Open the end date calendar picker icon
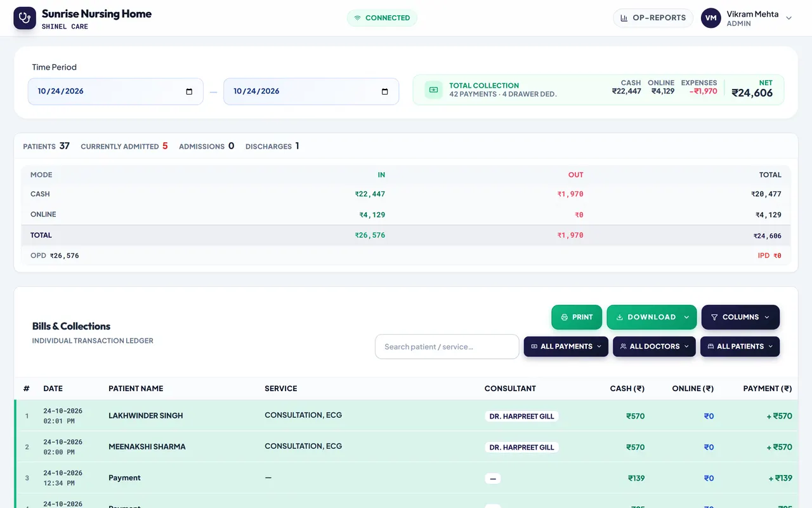 coord(384,91)
